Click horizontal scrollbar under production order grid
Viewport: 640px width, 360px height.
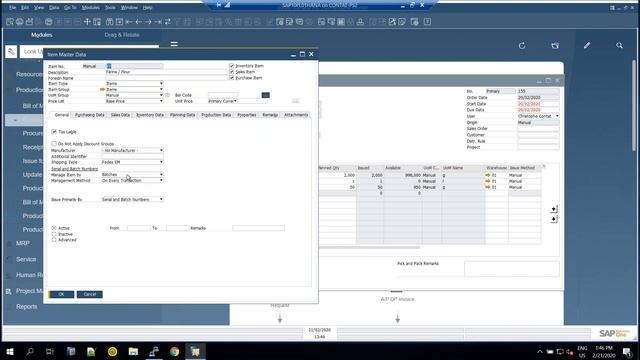(x=369, y=247)
